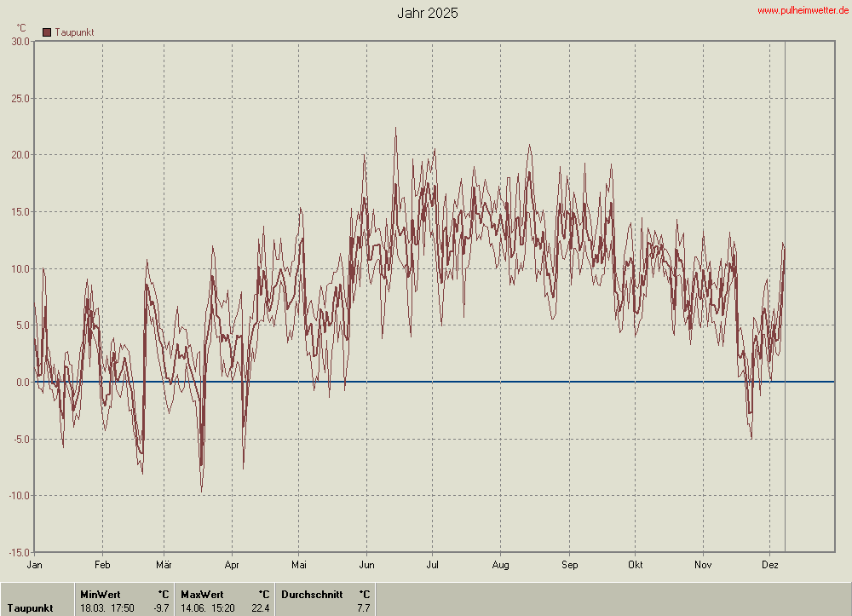Select the Durchschnitt column header

[x=312, y=594]
